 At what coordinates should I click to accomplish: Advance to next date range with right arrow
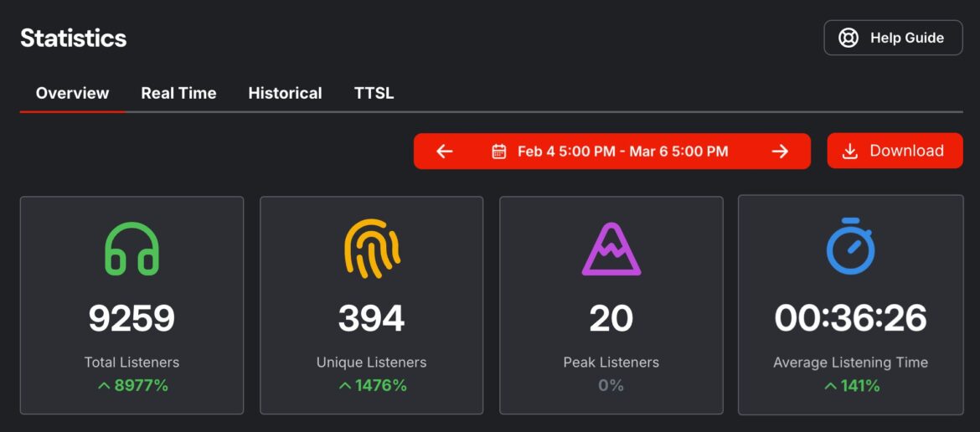[x=780, y=152]
